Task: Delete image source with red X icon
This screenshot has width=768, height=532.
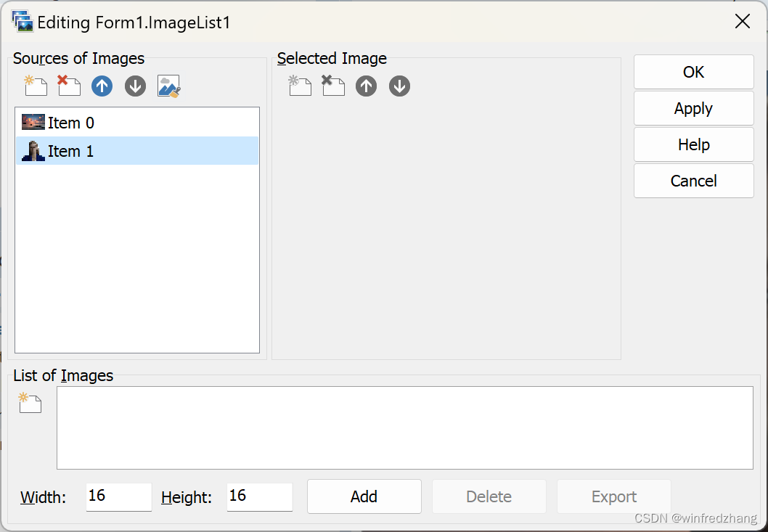Action: 69,86
